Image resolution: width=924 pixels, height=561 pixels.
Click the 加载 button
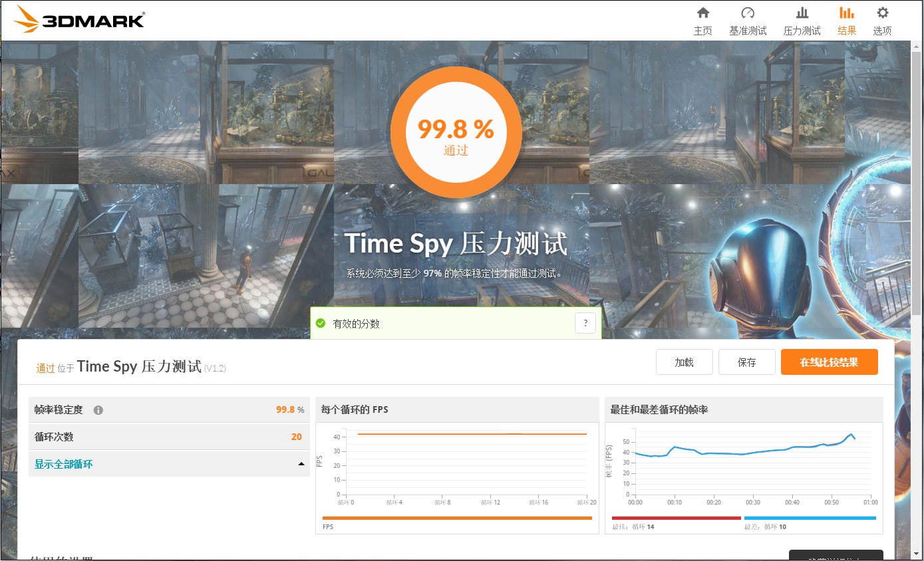click(684, 362)
